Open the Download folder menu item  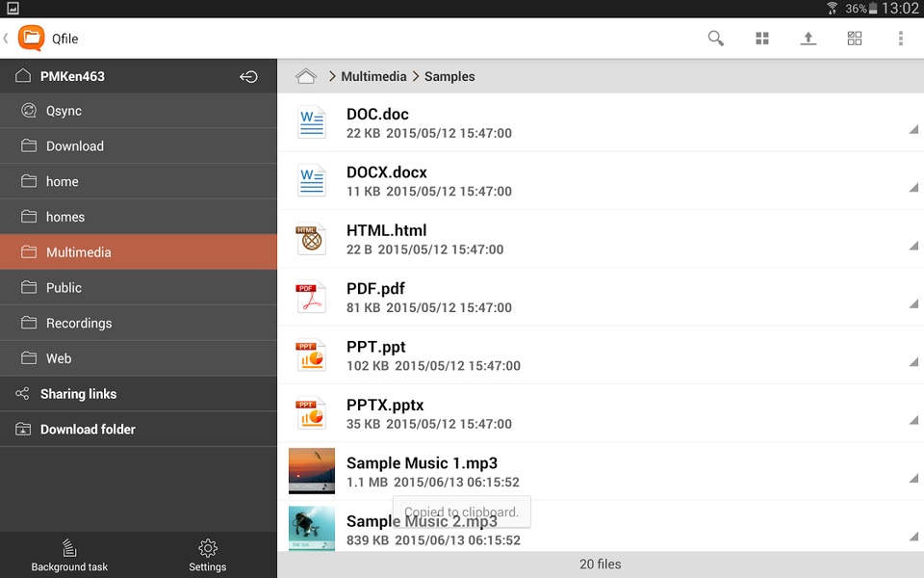[139, 430]
